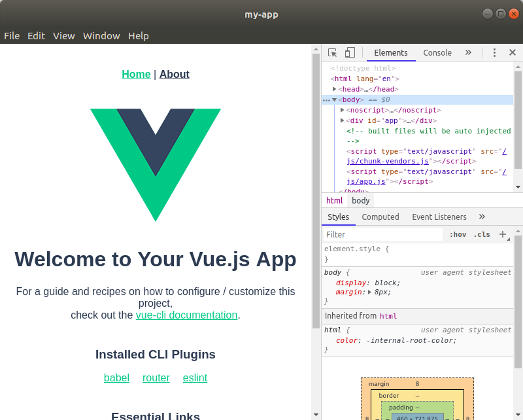
Task: Select the Styles tab
Action: click(338, 217)
